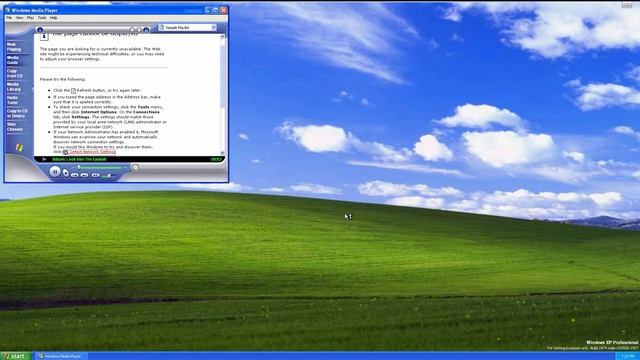Click the scroll down arrow of the page

[x=222, y=153]
